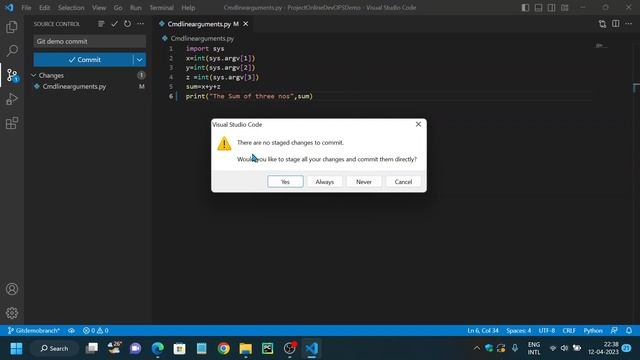Viewport: 640px width, 360px height.
Task: Open the Manage gear icon
Action: 12,313
